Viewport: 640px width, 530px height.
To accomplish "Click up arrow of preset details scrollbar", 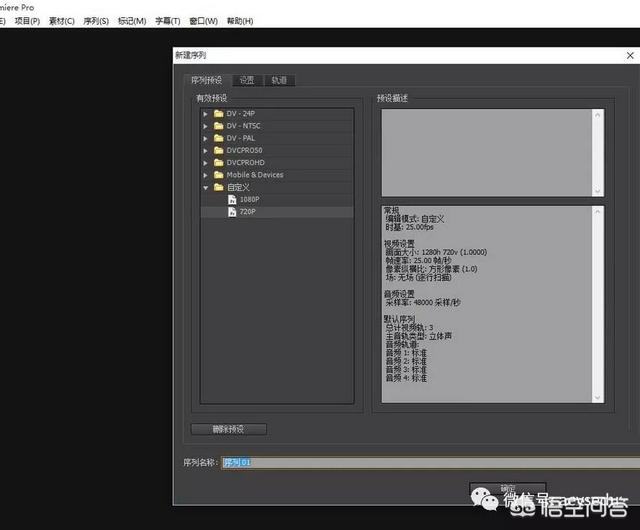I will 598,212.
